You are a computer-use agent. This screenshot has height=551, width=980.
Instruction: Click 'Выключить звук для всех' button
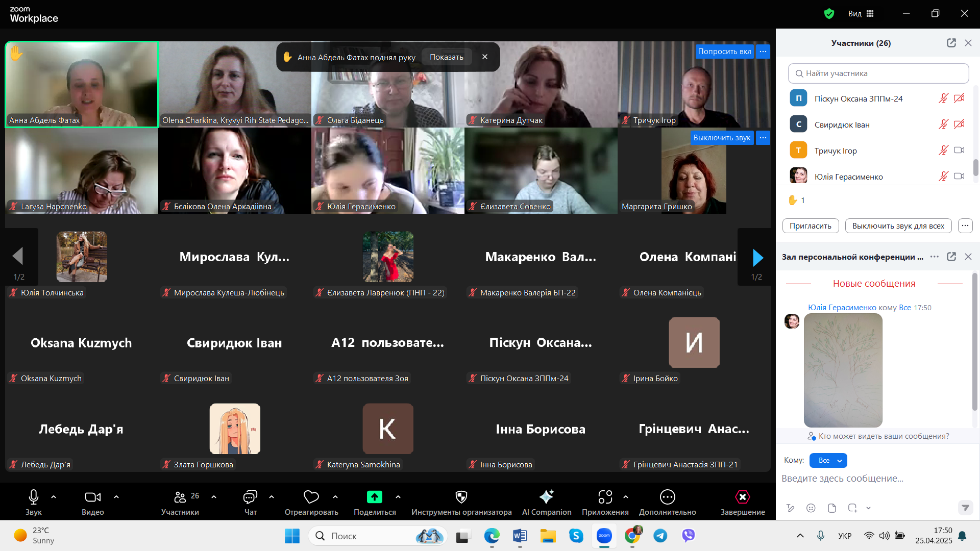pyautogui.click(x=898, y=226)
